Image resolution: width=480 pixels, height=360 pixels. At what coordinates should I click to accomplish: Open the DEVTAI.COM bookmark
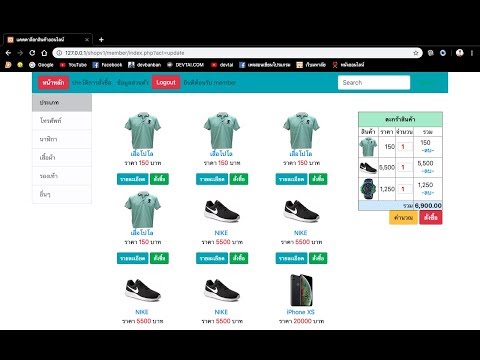tap(185, 65)
